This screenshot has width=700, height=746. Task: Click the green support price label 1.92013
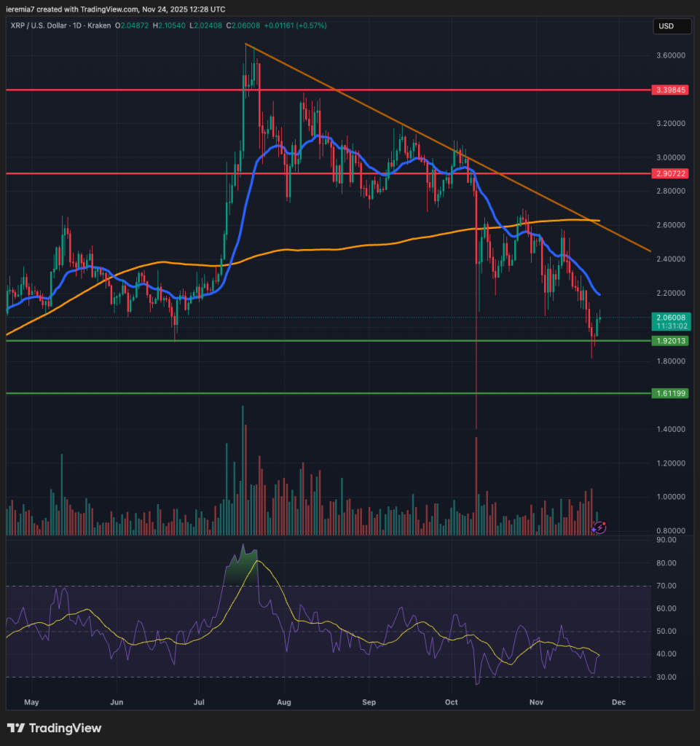670,339
